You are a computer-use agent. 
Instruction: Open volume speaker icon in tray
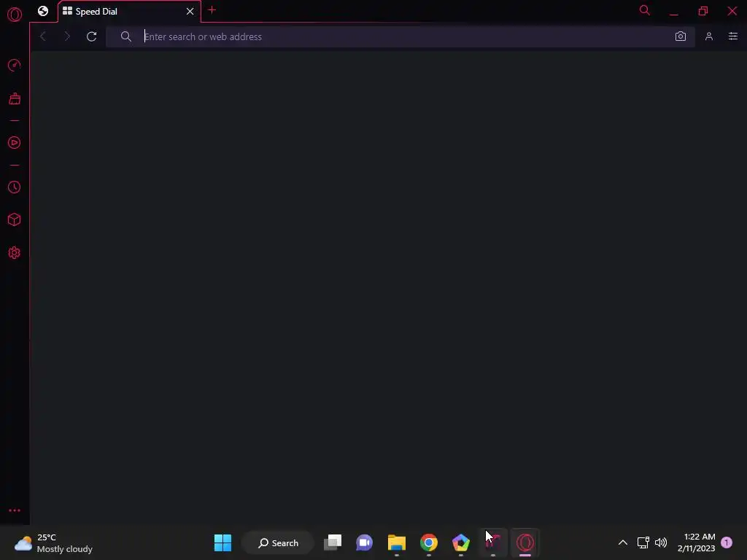(661, 542)
